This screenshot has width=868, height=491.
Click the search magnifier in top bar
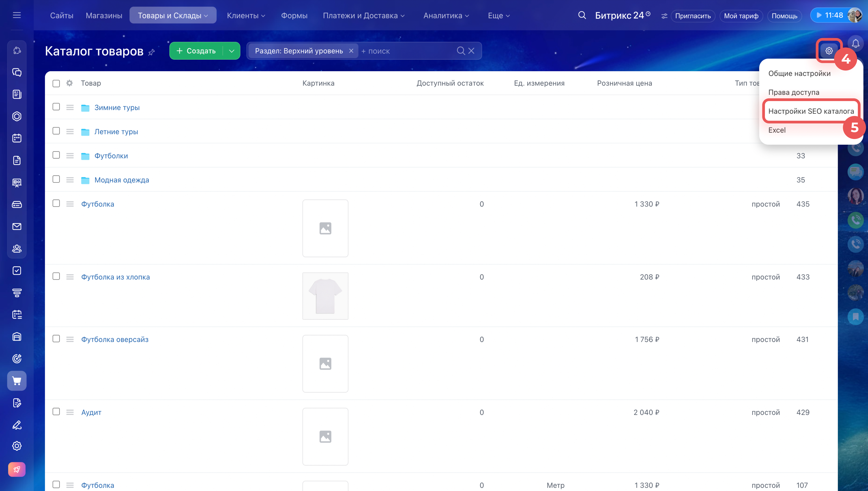click(x=582, y=16)
